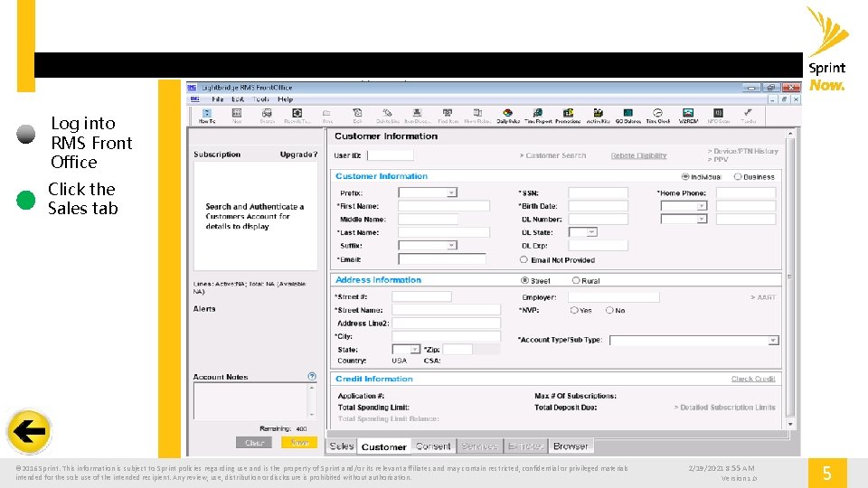The height and width of the screenshot is (488, 868).
Task: Click the Find Item toolbar icon
Action: (x=448, y=116)
